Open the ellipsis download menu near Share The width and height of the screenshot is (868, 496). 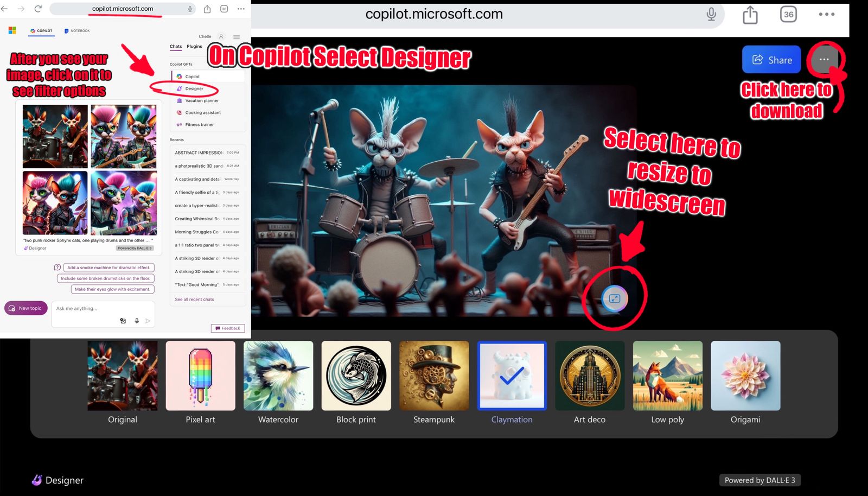(x=825, y=60)
